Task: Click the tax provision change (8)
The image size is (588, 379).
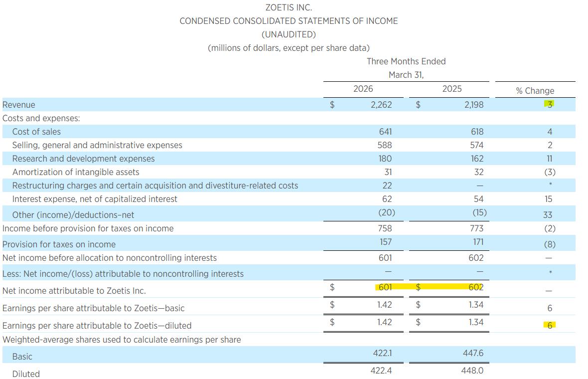Action: (550, 245)
